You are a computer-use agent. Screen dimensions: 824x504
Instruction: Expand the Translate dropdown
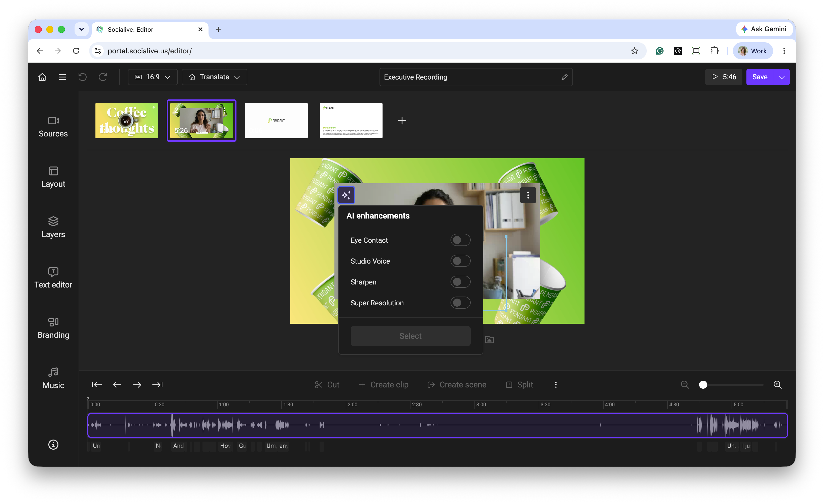pos(214,77)
